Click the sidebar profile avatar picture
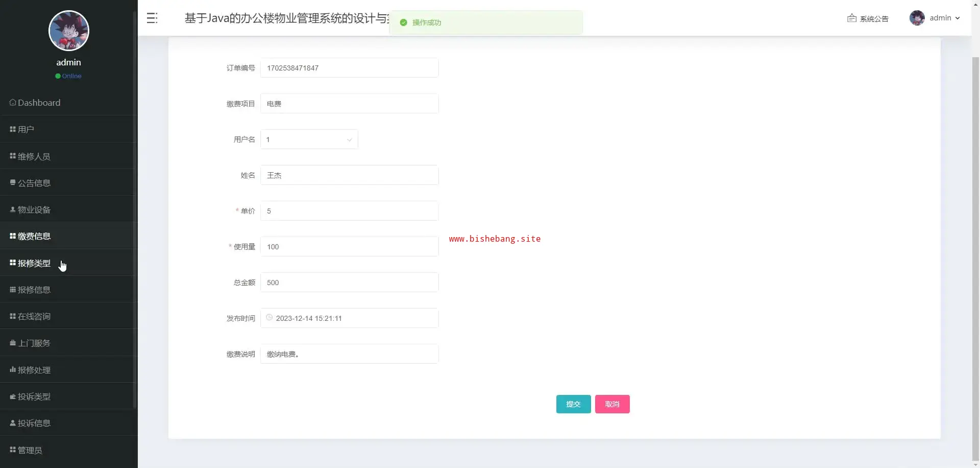The height and width of the screenshot is (468, 980). [x=69, y=31]
